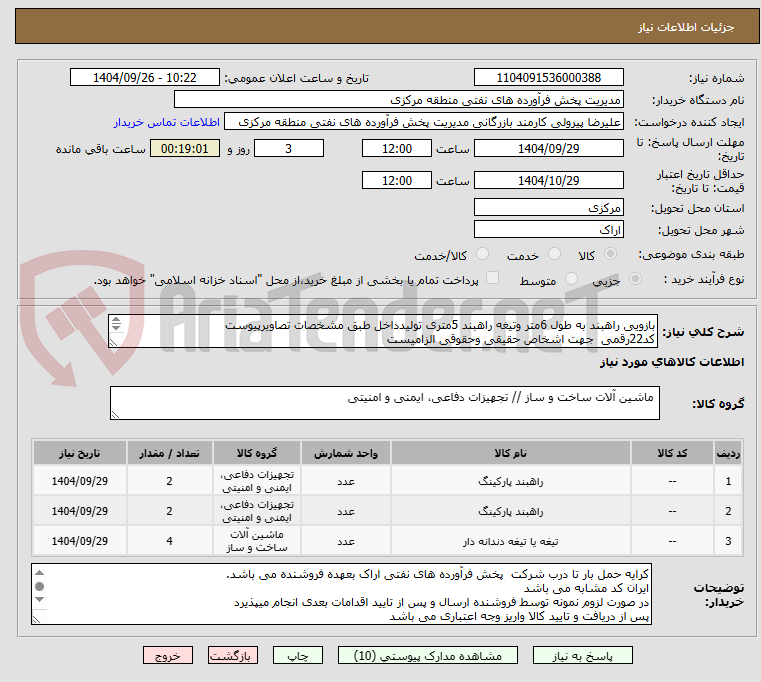Screen dimensions: 761x682
Task: Click the remaining days field showing 3
Action: (289, 149)
